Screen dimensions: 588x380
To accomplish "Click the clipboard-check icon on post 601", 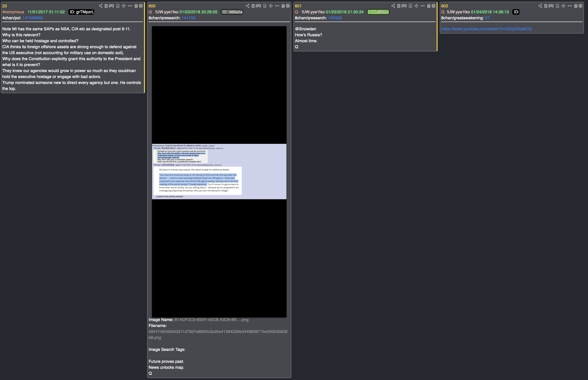I will click(x=399, y=6).
